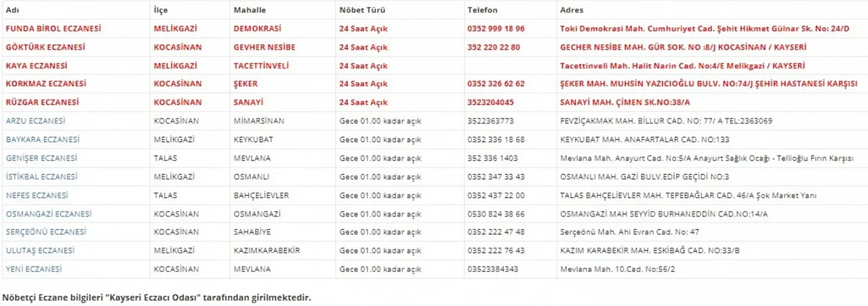Screen dimensions: 868x306
Task: Click the SERÇEÖNÜ ECZANESİ pharmacy link
Action: 45,232
